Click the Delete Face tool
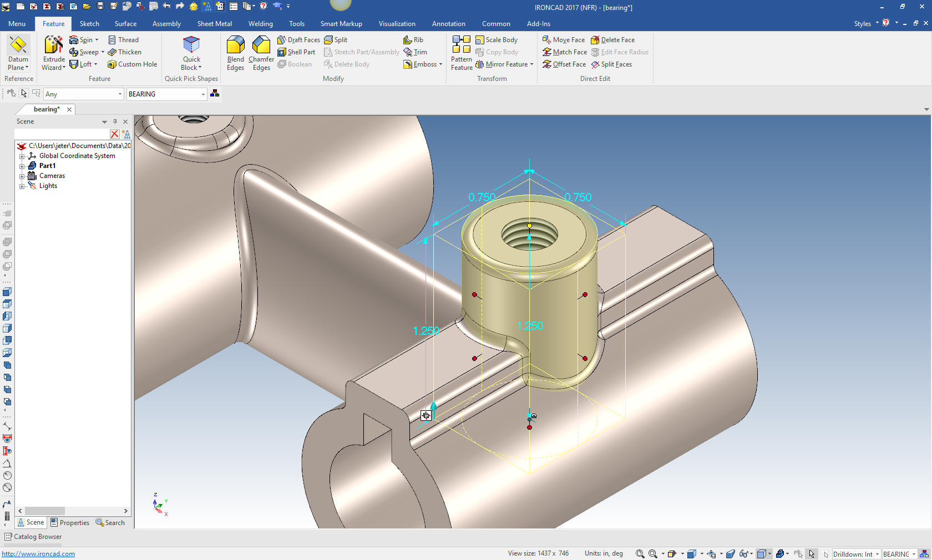 click(613, 40)
